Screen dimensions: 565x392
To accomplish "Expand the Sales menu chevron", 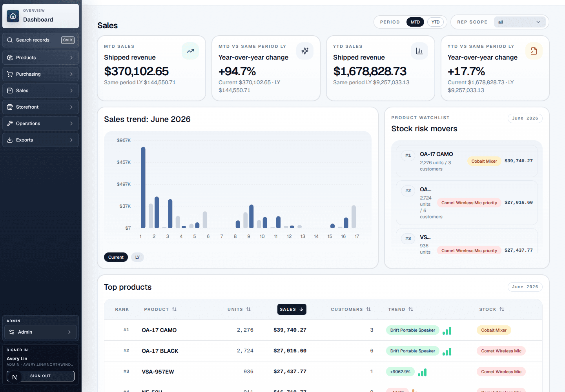I will (x=71, y=91).
